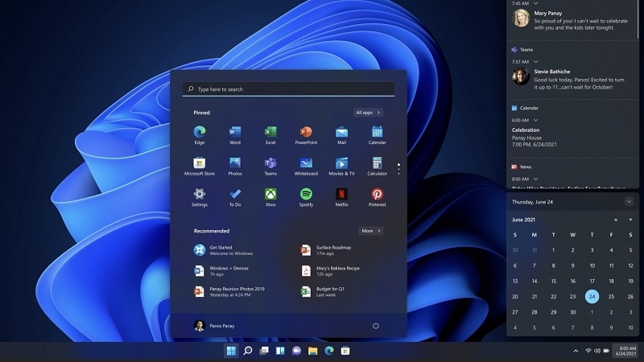Expand the 7:57 AM Teams notification
Screen dimensions: 644x362
click(x=535, y=62)
